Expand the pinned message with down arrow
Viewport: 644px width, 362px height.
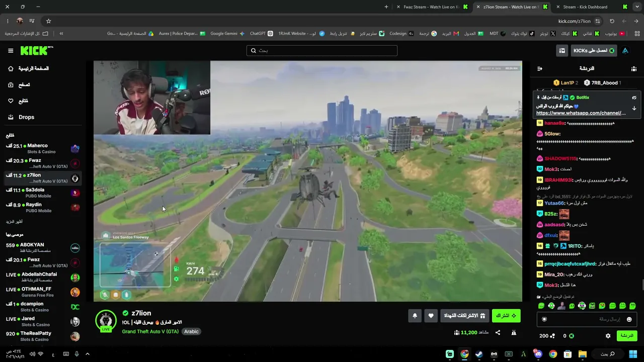tap(634, 108)
